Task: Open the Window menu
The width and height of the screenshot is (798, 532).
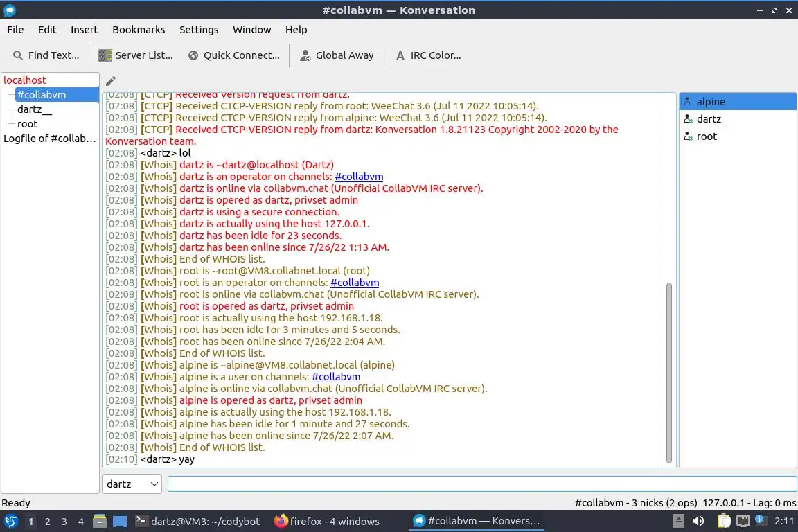Action: click(252, 30)
